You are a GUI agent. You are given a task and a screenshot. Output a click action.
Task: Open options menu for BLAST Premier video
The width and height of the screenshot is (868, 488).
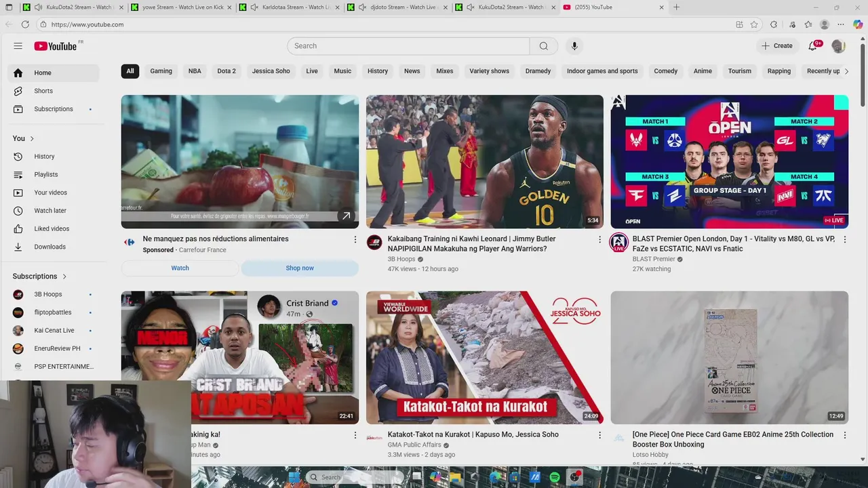(844, 239)
